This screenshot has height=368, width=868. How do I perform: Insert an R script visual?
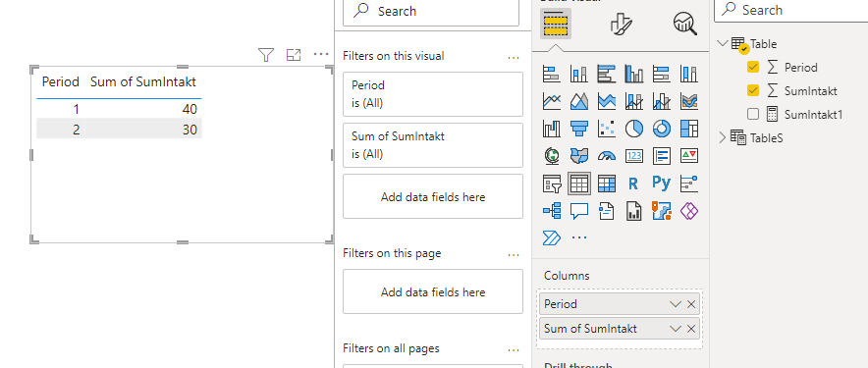click(x=634, y=184)
